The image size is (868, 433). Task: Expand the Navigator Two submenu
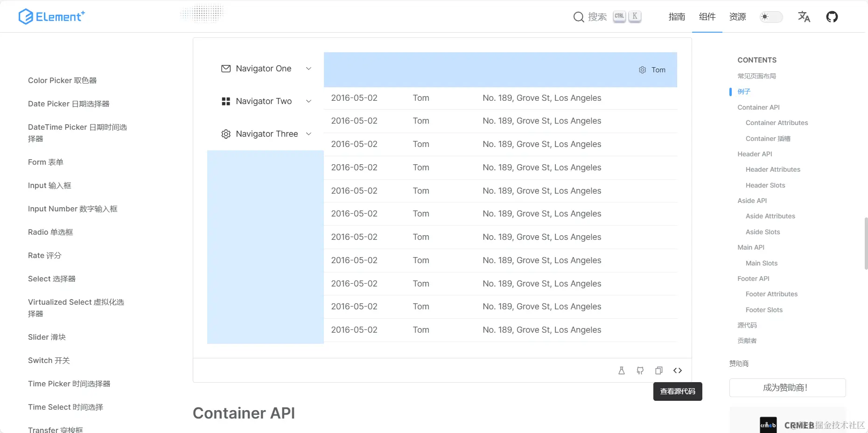click(308, 101)
